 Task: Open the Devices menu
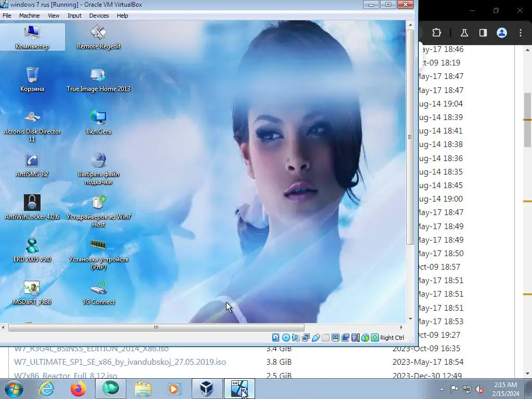coord(99,16)
